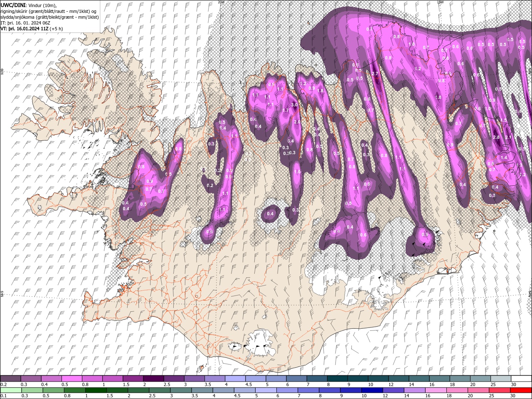
Task: Click the rigning/skúrir legend description line
Action: [49, 11]
